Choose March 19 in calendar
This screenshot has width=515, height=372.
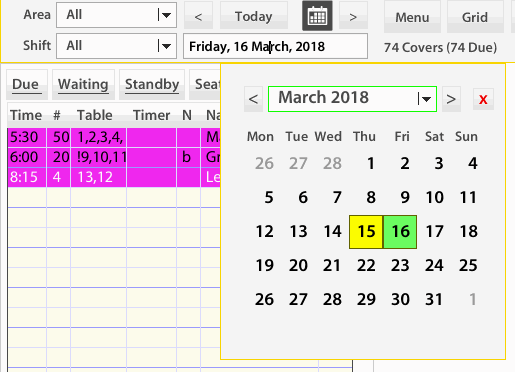tap(264, 266)
